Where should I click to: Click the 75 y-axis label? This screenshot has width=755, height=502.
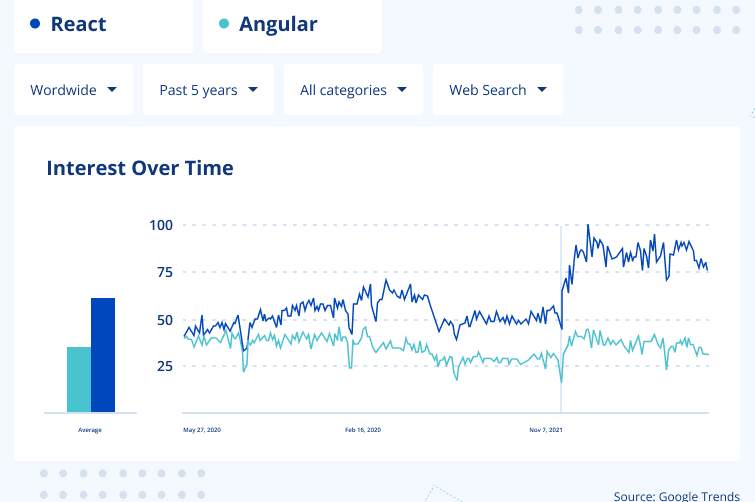[x=164, y=272]
